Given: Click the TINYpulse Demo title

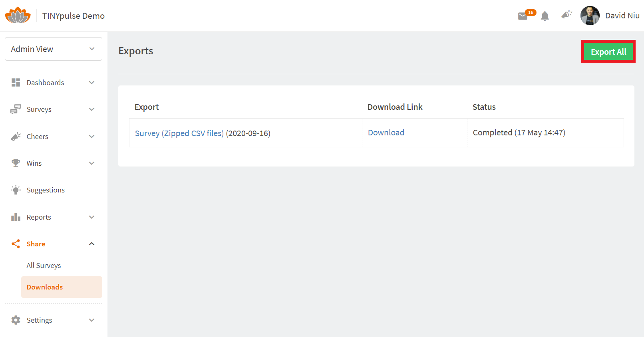Looking at the screenshot, I should coord(74,16).
